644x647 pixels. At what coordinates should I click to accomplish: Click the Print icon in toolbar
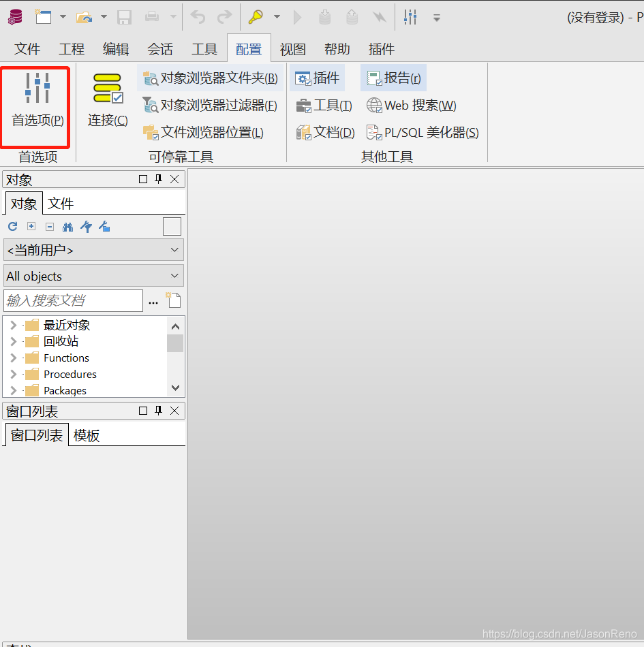click(152, 16)
